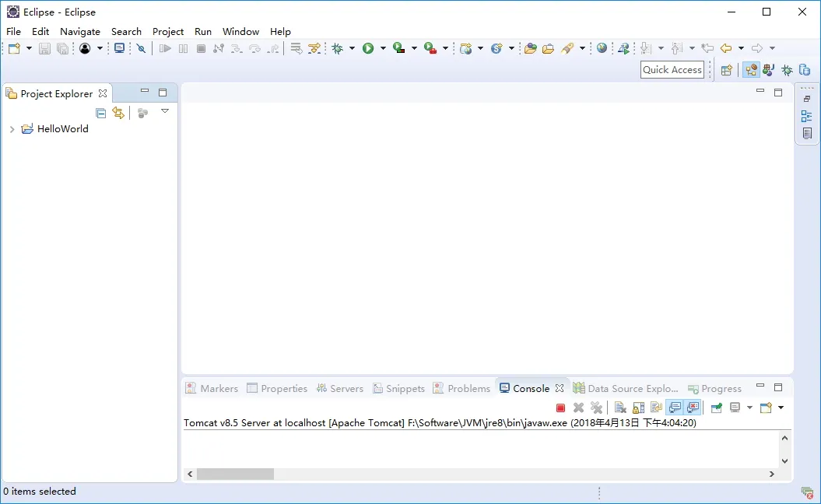This screenshot has height=504, width=821.
Task: Click the Console horizontal scrollbar thumb
Action: click(x=235, y=474)
